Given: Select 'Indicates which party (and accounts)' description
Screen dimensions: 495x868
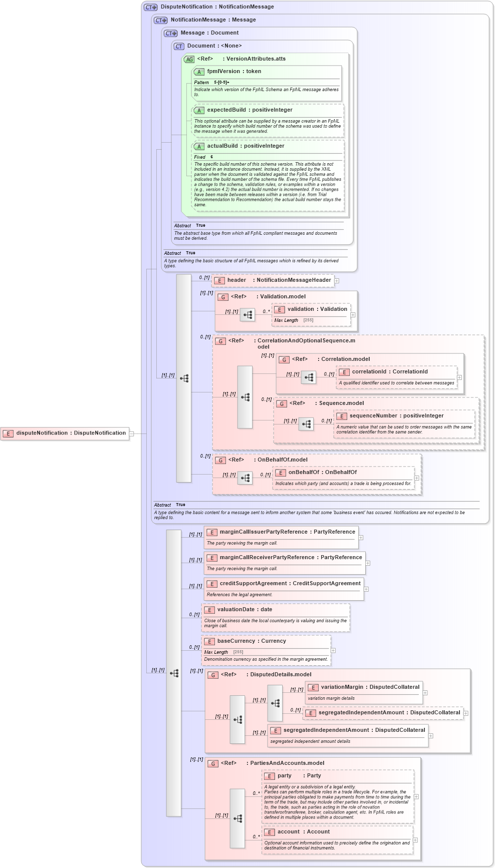Looking at the screenshot, I should pos(343,484).
